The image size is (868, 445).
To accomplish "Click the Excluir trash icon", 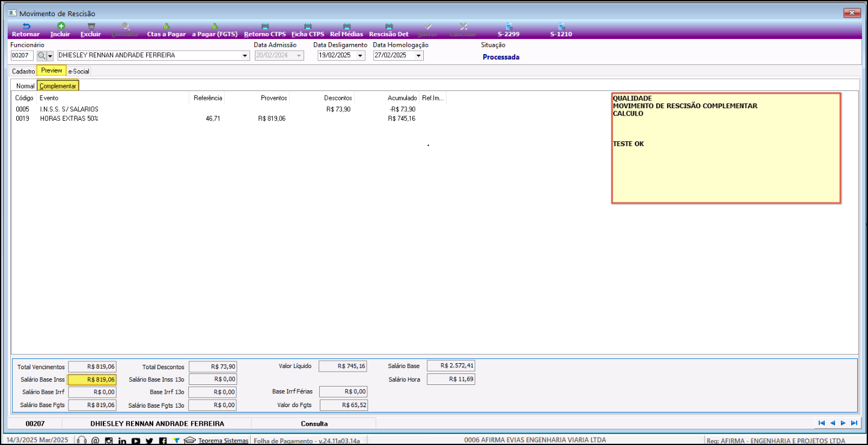I will 91,26.
